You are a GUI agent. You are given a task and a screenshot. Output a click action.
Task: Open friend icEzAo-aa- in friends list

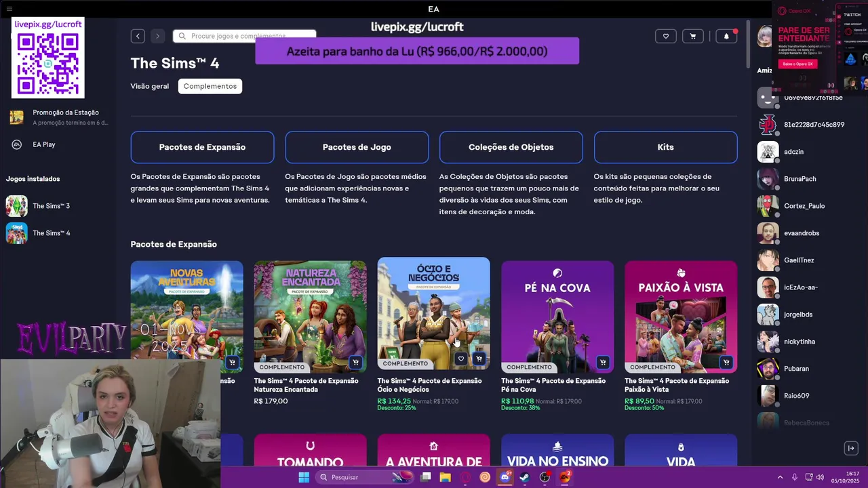[801, 287]
